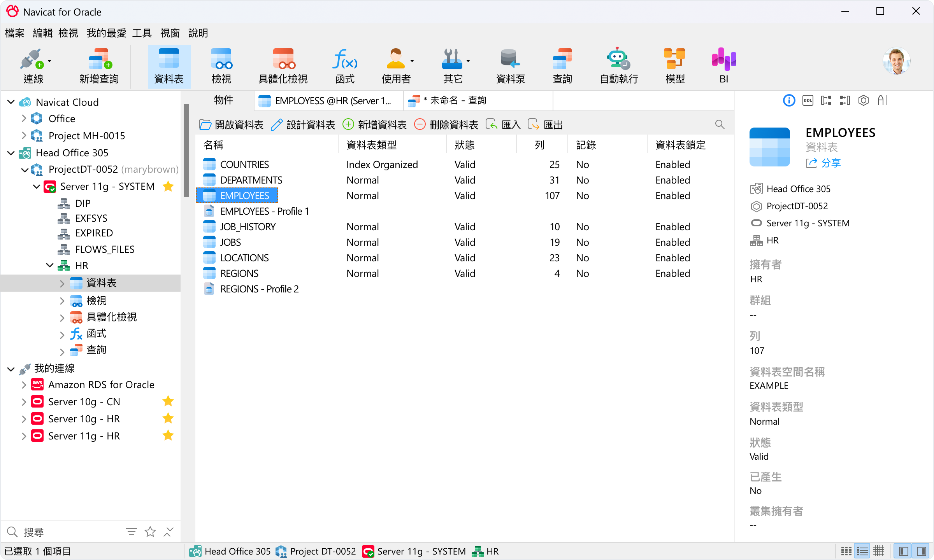Expand the Project MH-0015 node
This screenshot has width=934, height=560.
click(24, 135)
